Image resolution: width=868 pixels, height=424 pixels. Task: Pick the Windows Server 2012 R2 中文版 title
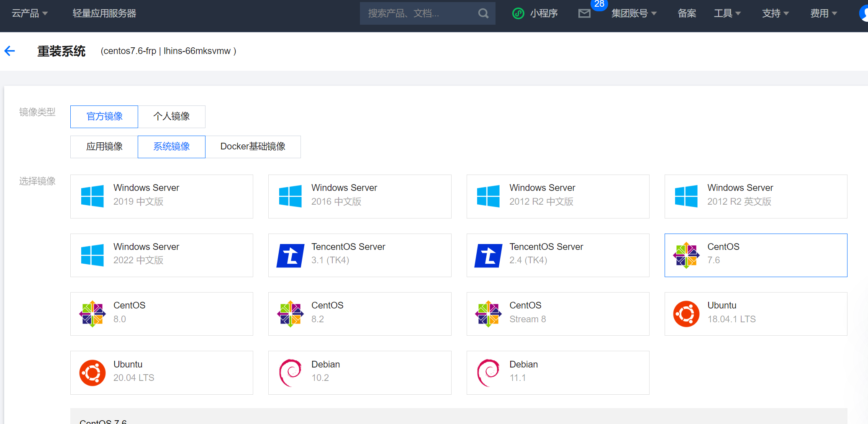[542, 188]
